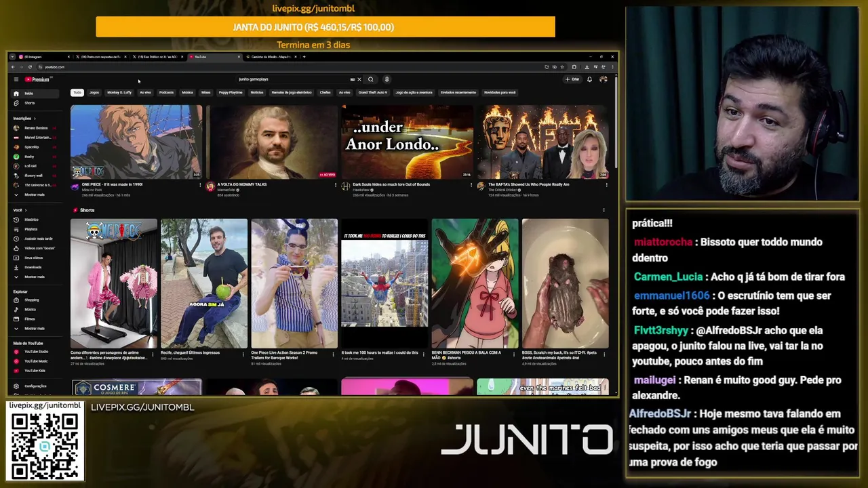Open Shorts from the sidebar
Viewport: 868px width, 488px height.
[34, 103]
